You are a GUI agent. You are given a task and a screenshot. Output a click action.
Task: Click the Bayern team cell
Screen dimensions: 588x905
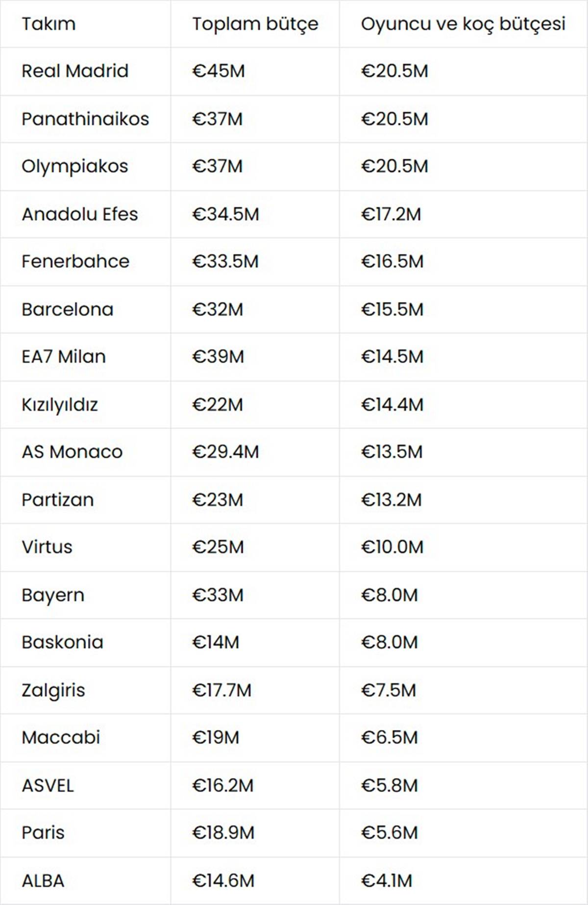[x=53, y=595]
